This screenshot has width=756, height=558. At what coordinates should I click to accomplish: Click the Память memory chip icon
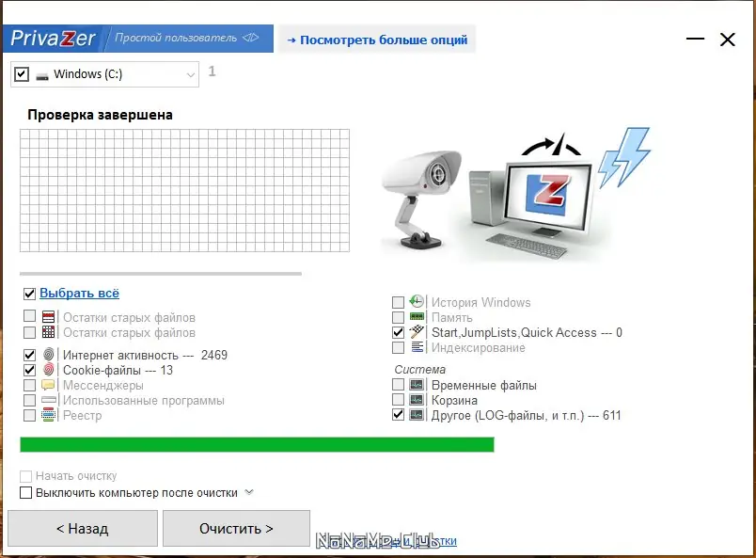point(417,317)
